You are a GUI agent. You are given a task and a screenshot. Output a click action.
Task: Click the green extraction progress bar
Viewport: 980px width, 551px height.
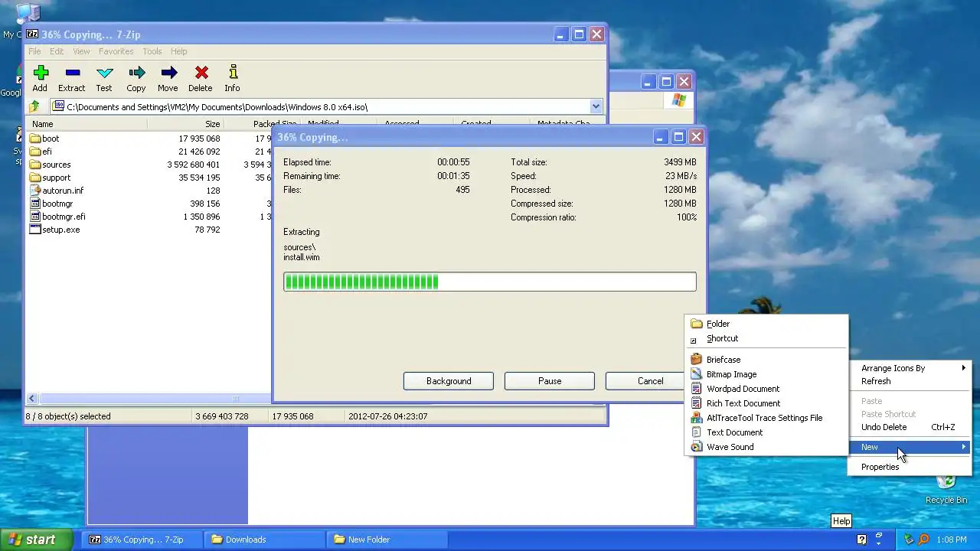[x=490, y=282]
